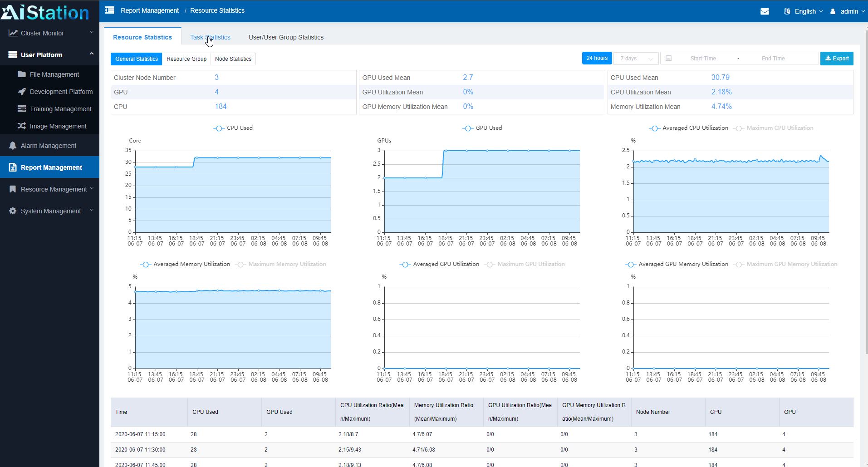The width and height of the screenshot is (868, 467).
Task: Open File Management folder item
Action: [54, 74]
